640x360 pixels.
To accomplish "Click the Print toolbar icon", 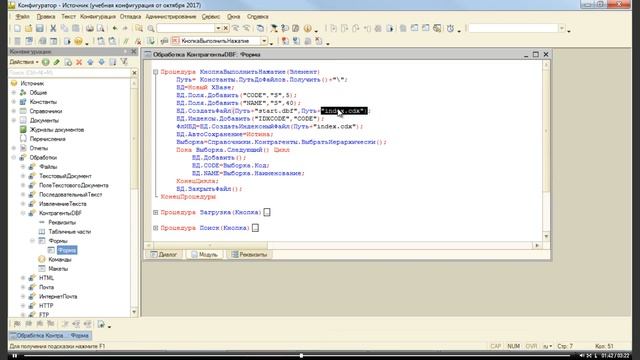I will [89, 28].
